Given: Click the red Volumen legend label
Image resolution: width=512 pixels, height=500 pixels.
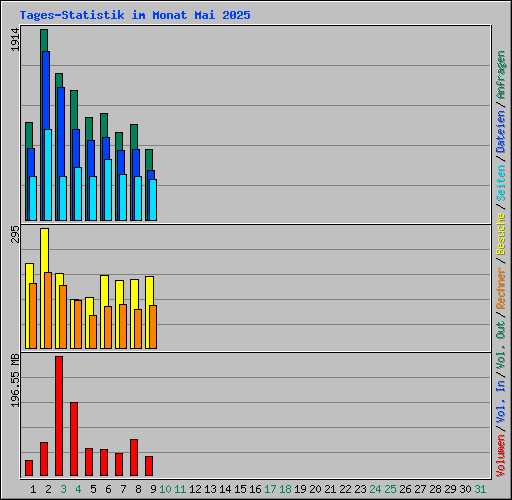Looking at the screenshot, I should [x=501, y=455].
